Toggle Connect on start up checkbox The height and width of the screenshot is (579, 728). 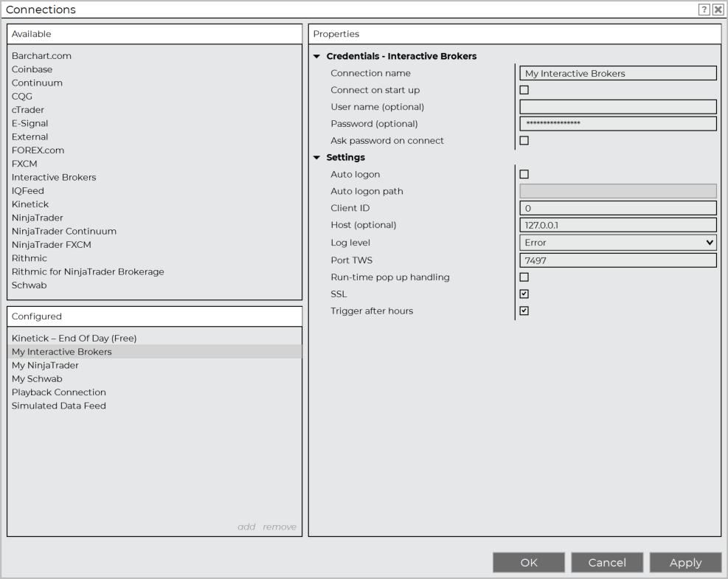(x=524, y=90)
